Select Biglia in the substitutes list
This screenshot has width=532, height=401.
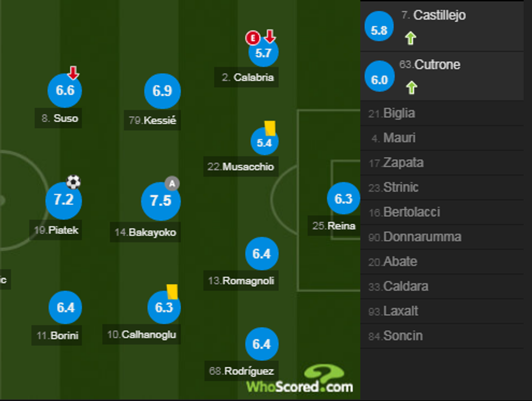point(399,114)
